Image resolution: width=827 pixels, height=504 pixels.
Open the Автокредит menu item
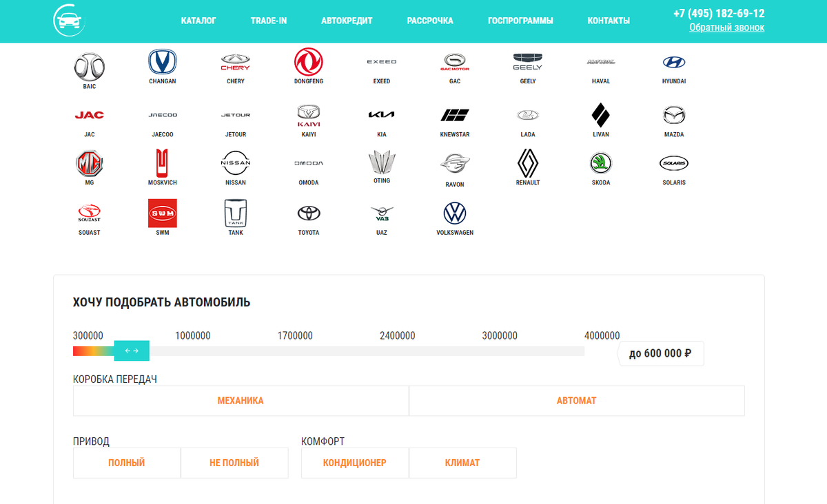pyautogui.click(x=347, y=21)
